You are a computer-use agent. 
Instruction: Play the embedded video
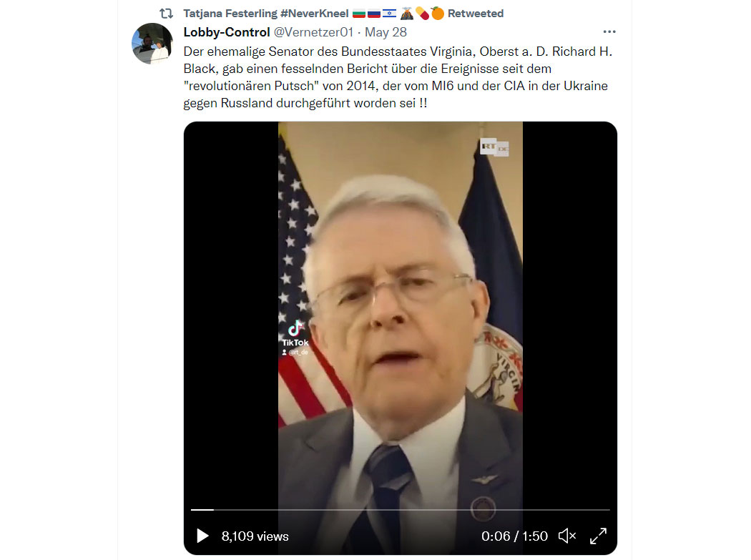click(202, 536)
